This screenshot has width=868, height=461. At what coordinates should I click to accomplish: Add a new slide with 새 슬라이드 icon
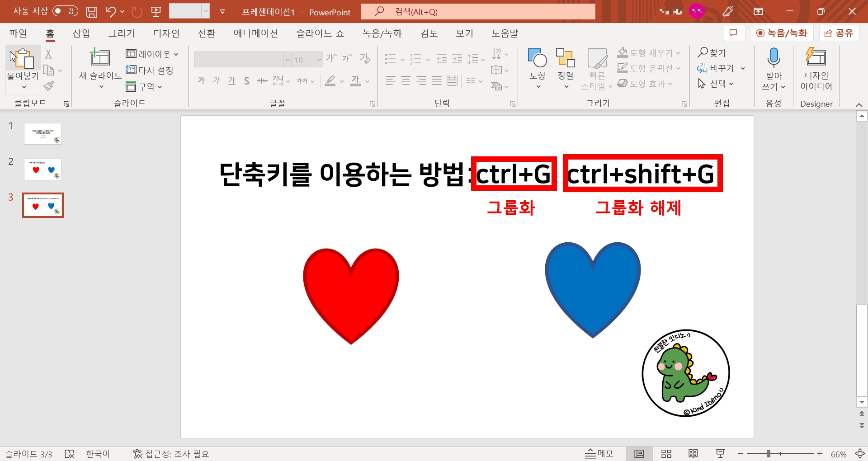(x=100, y=57)
